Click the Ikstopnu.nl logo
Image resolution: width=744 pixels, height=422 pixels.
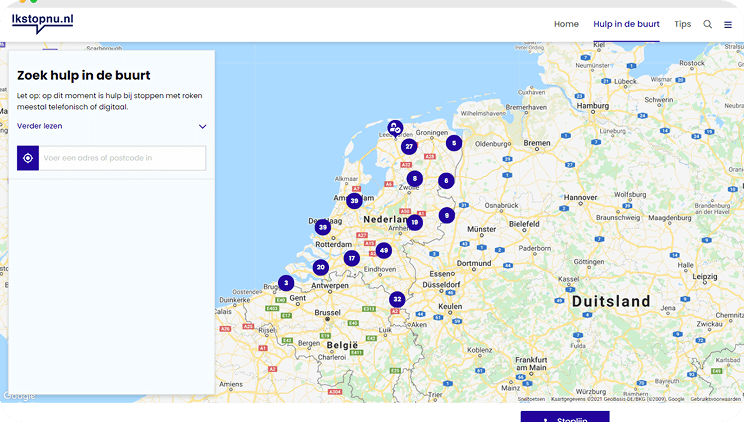point(42,22)
